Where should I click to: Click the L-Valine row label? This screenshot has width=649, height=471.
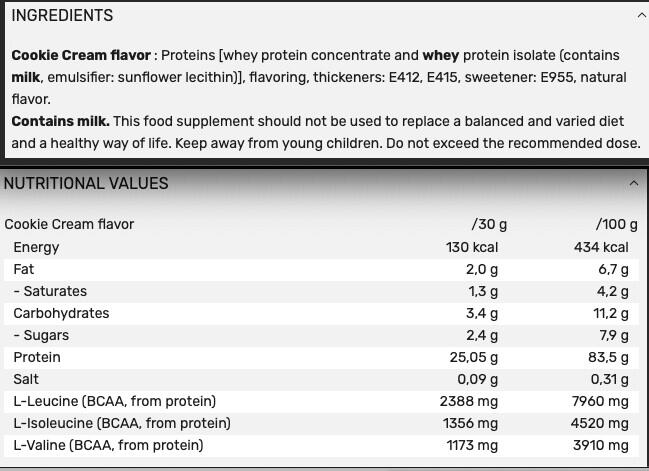[x=108, y=445]
